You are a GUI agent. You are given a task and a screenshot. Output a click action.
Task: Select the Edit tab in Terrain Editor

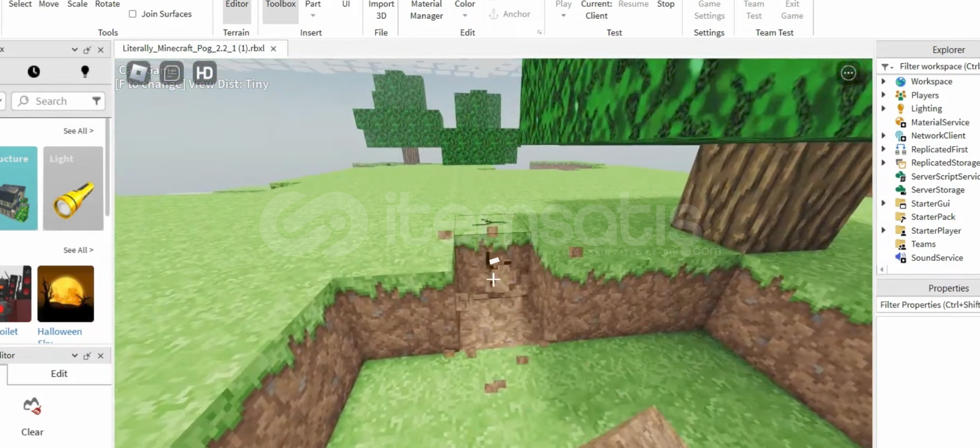[59, 374]
